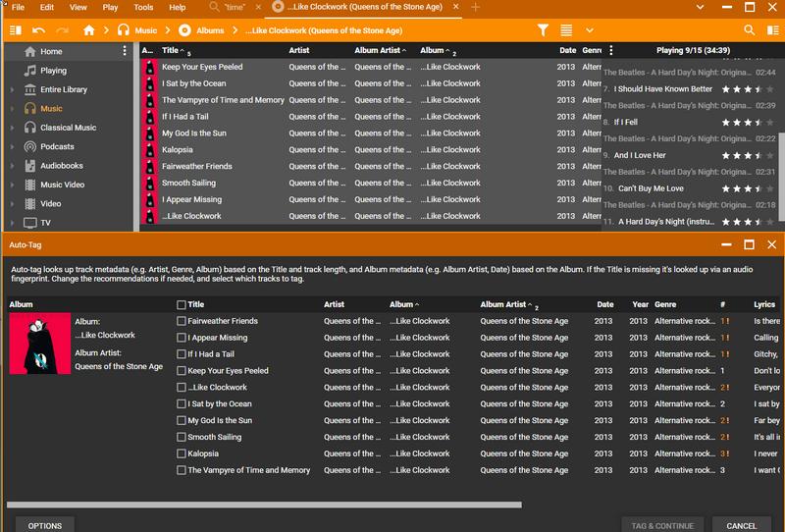Viewport: 785px width, 532px height.
Task: Click the undo arrow in the toolbar
Action: pyautogui.click(x=39, y=30)
